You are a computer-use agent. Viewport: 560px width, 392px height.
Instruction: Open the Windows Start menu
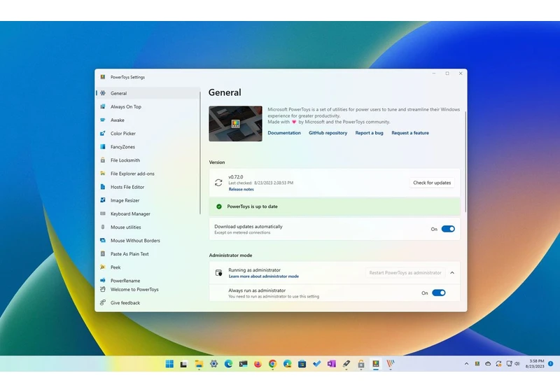[169, 364]
